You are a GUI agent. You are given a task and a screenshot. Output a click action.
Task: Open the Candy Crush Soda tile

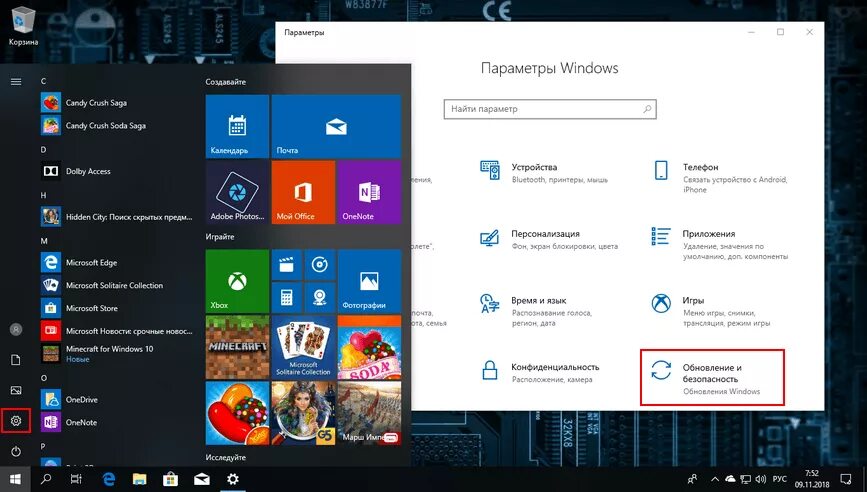click(x=369, y=347)
